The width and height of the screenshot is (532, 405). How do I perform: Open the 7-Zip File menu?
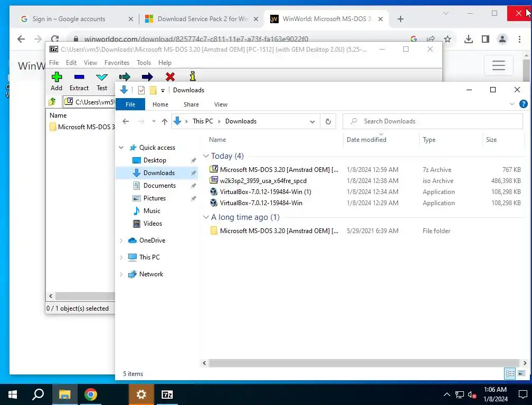point(54,63)
